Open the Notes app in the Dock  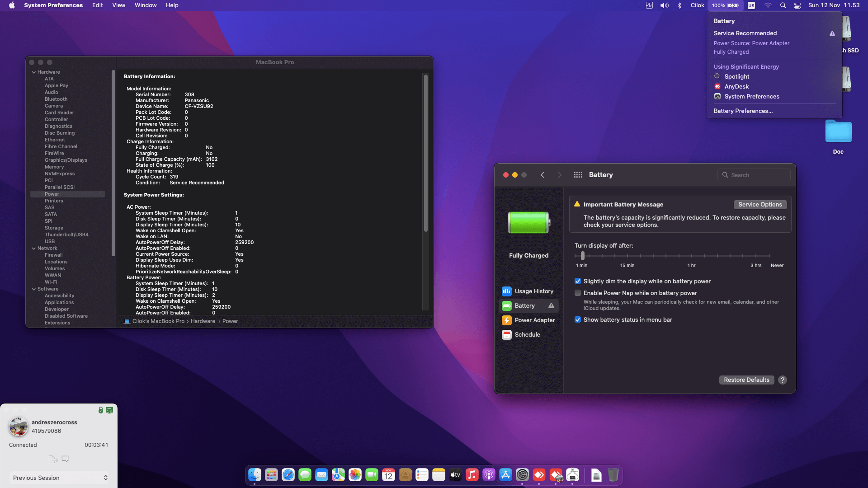(x=439, y=475)
